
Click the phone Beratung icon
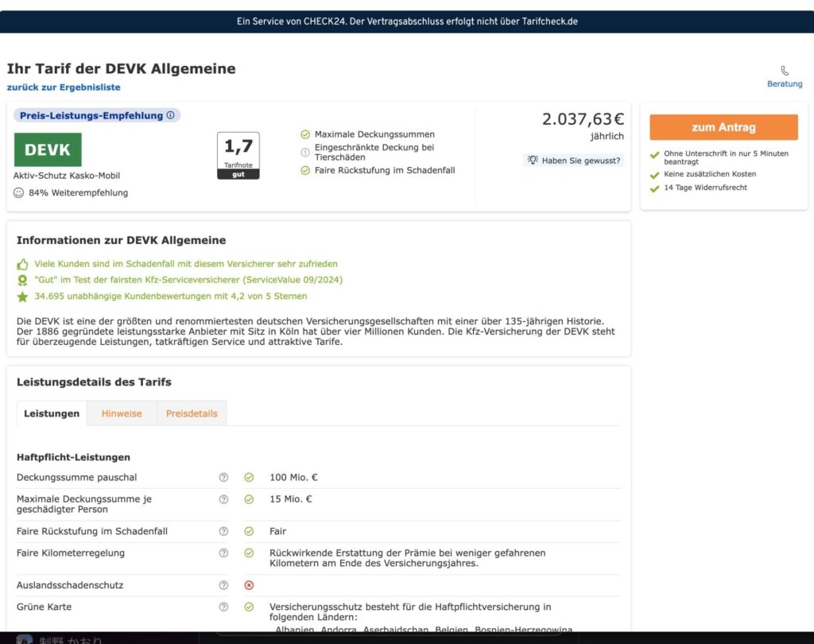click(785, 70)
